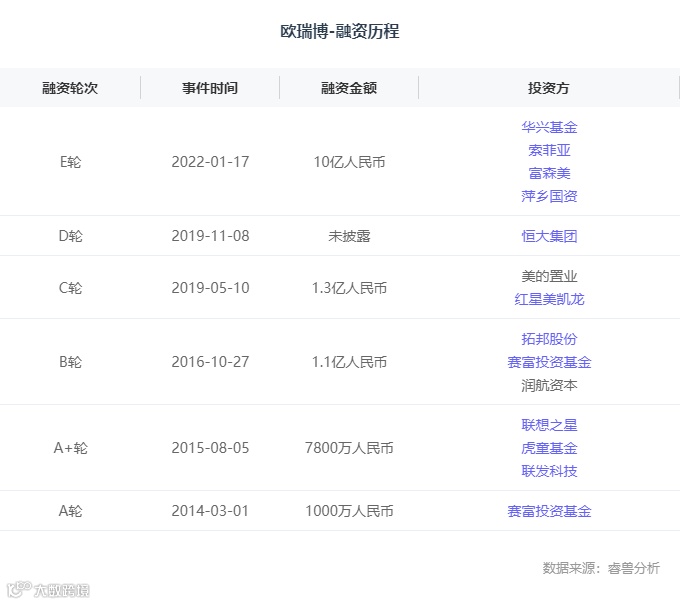Open the 华兴基金 investor link

pos(549,127)
